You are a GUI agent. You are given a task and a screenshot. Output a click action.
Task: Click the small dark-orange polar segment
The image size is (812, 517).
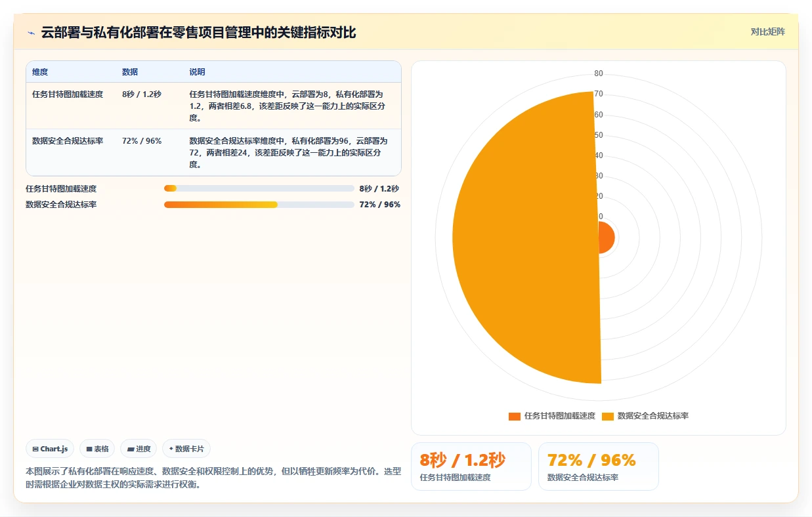click(607, 237)
